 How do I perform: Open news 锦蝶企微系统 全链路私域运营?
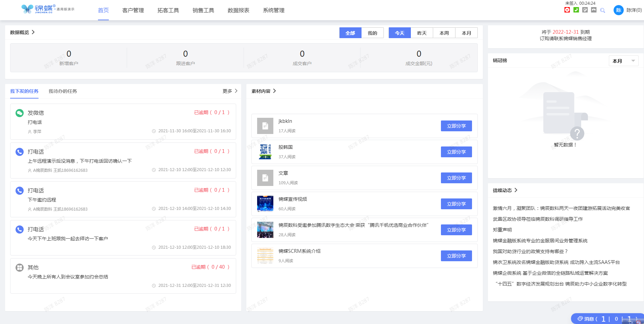coord(550,273)
